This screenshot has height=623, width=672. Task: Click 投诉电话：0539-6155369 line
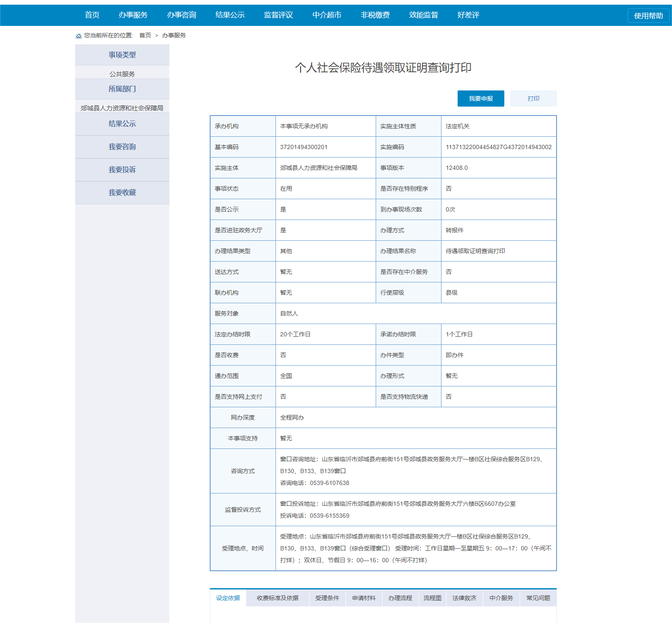pos(315,516)
